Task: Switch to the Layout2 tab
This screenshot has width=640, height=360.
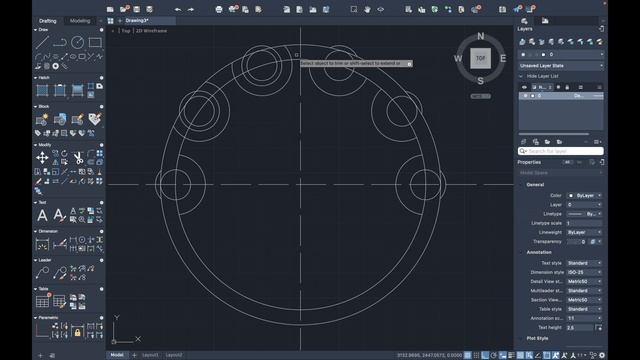Action: pos(174,355)
